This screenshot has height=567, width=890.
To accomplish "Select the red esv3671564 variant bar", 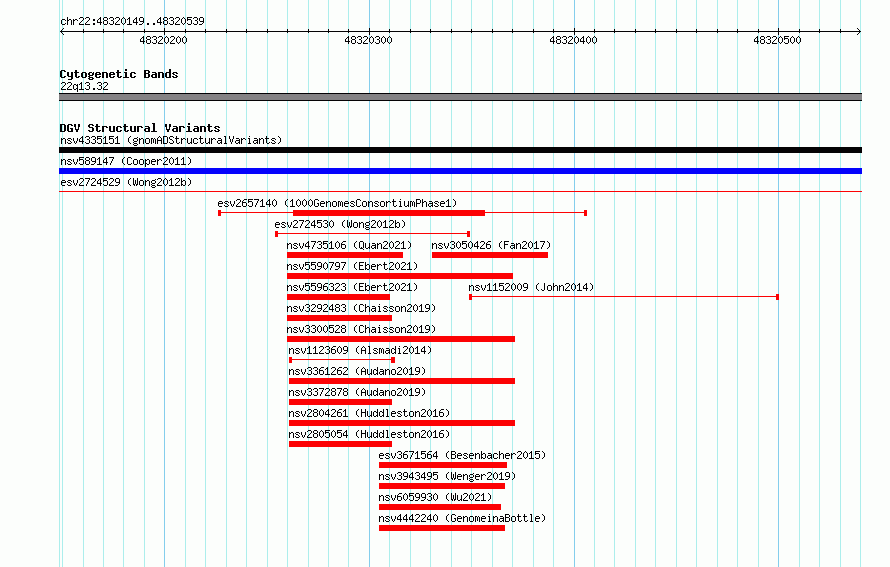I will (x=443, y=465).
